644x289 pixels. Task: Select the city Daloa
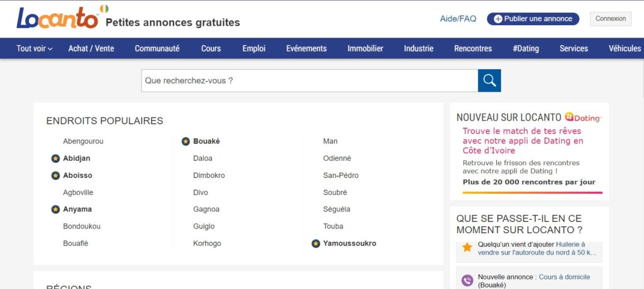coord(203,158)
